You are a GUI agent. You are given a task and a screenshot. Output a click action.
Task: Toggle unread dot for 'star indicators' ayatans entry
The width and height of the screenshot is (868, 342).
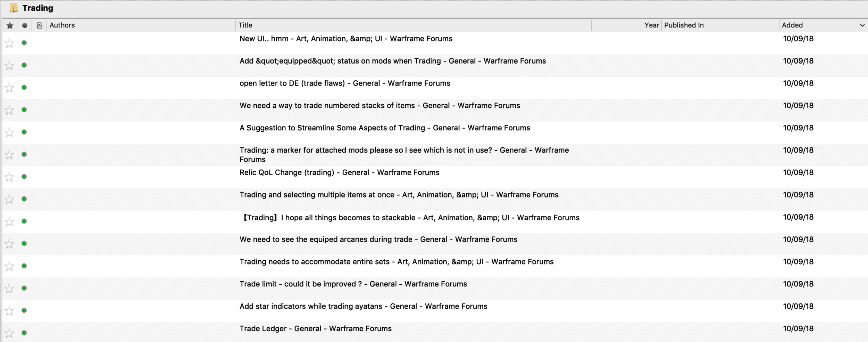pyautogui.click(x=24, y=310)
